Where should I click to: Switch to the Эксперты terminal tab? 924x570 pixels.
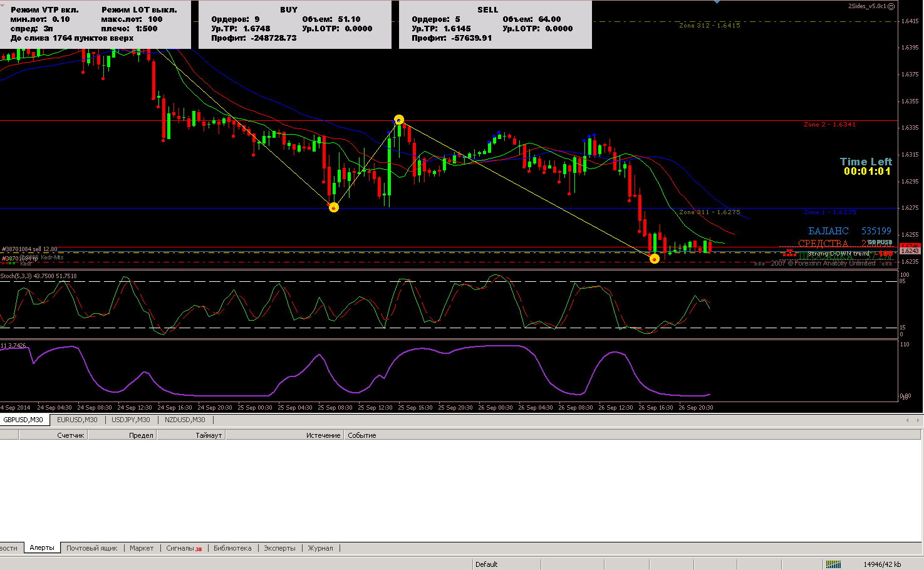(x=279, y=548)
